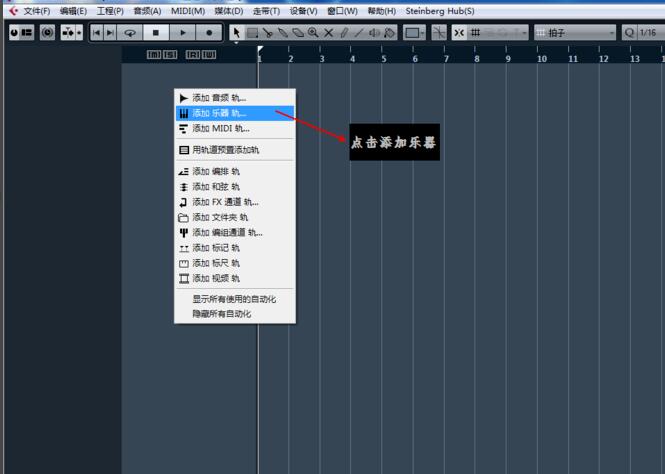665x474 pixels.
Task: Toggle the window layout setup button
Action: click(27, 33)
